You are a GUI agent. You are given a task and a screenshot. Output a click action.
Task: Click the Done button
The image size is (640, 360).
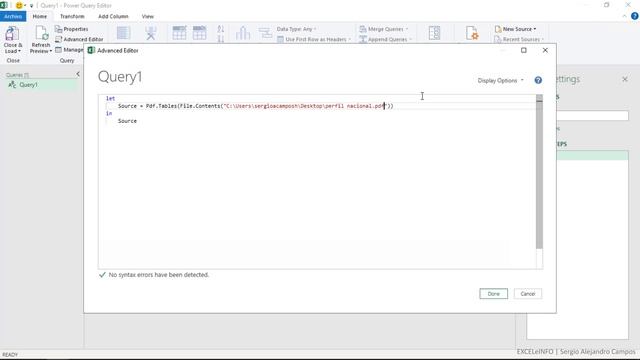493,293
